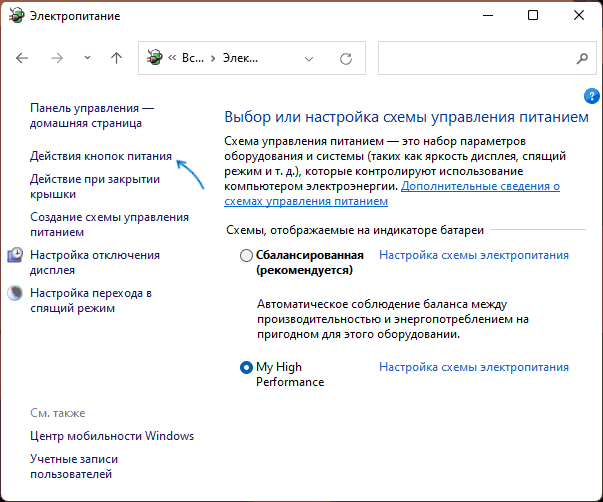The height and width of the screenshot is (502, 603).
Task: Click the Выбор или настройка схемы heading
Action: (406, 117)
